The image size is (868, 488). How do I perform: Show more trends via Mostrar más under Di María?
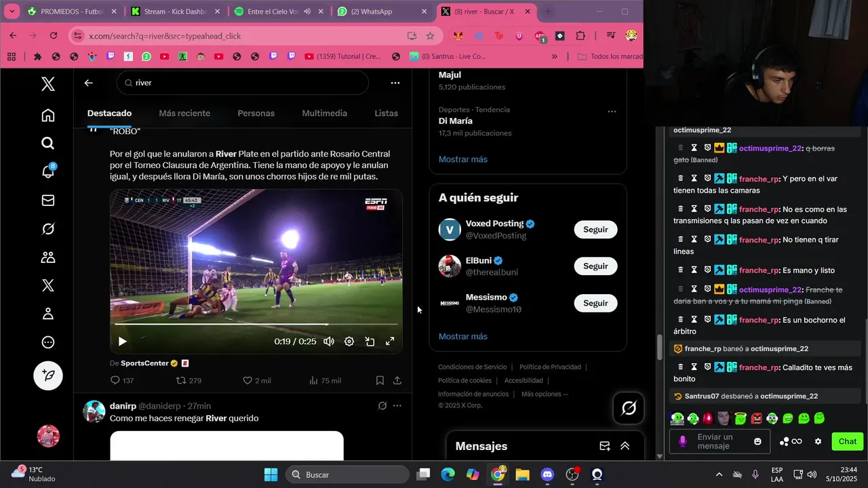(x=462, y=159)
